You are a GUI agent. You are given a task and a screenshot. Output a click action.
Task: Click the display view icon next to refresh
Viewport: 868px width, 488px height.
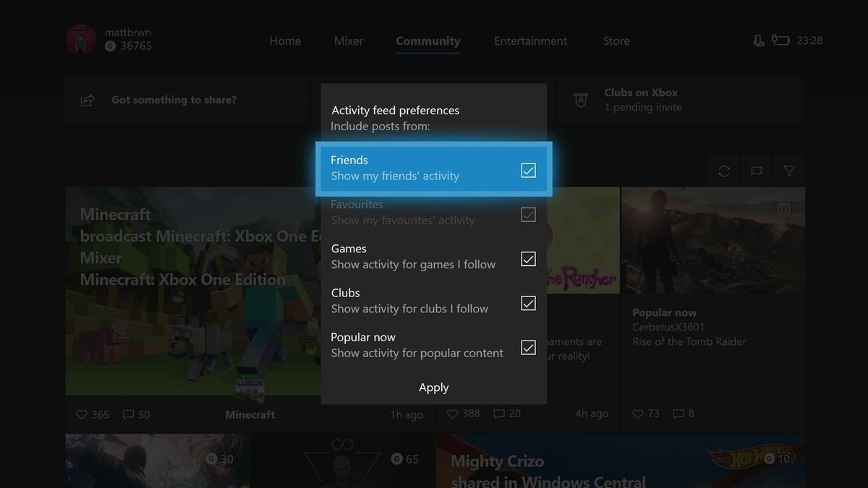(757, 171)
